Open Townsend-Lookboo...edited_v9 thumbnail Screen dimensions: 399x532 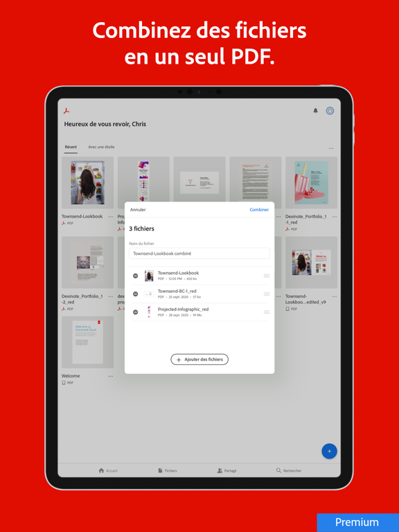pyautogui.click(x=312, y=263)
